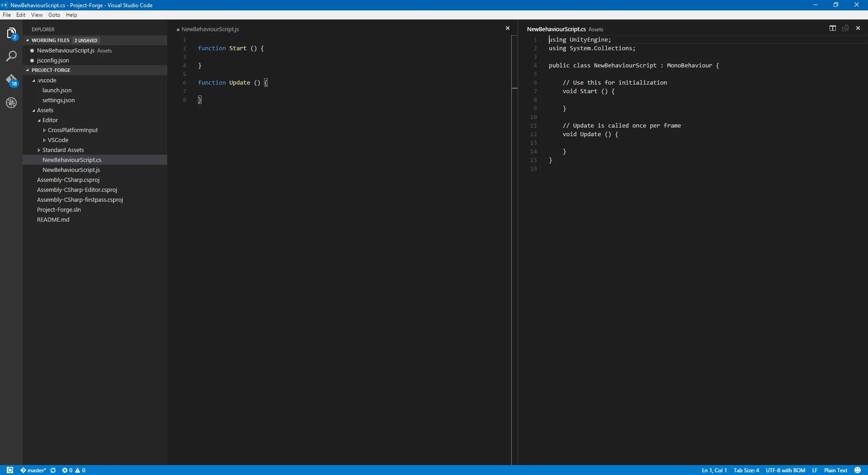Click the 'void Start () {' line
Image resolution: width=868 pixels, height=475 pixels.
point(589,91)
